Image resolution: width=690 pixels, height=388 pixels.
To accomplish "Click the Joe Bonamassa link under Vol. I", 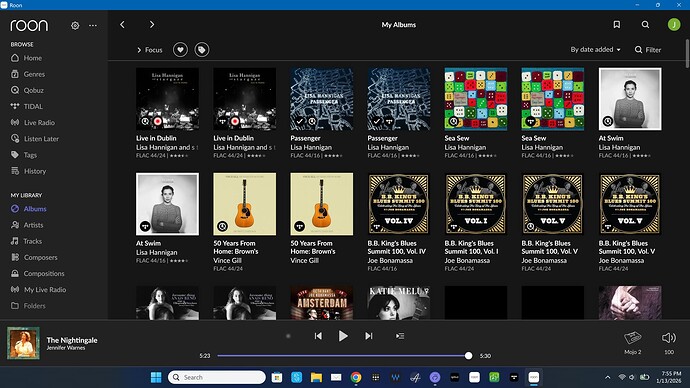I will coord(467,260).
